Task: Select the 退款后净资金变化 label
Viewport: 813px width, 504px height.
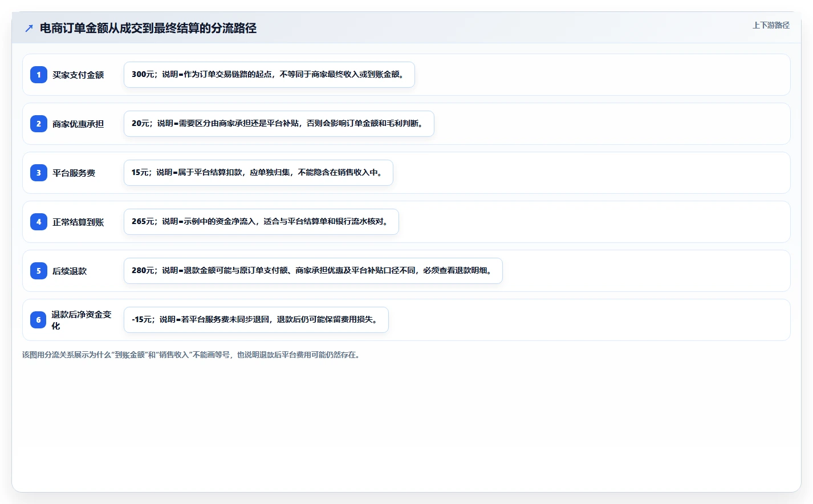Action: point(82,320)
